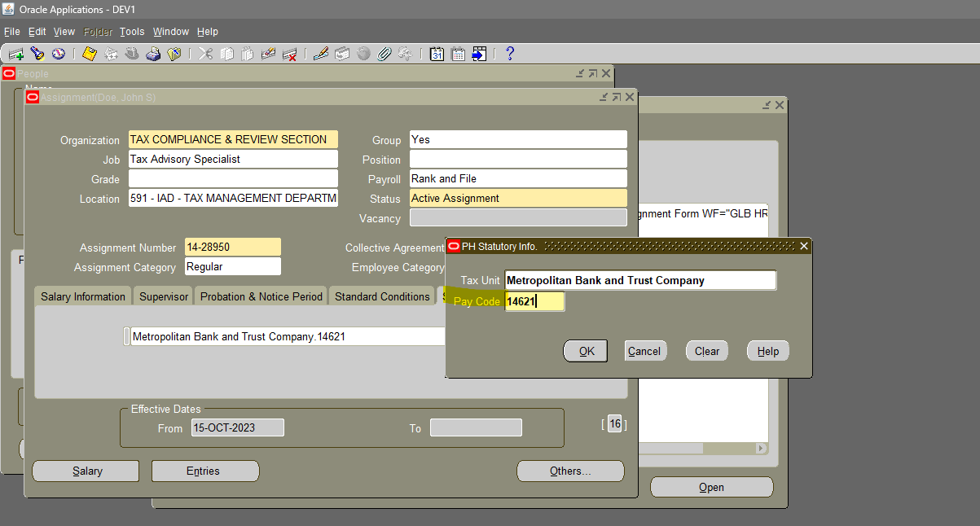Click the Status field Active Assignment

[x=518, y=198]
